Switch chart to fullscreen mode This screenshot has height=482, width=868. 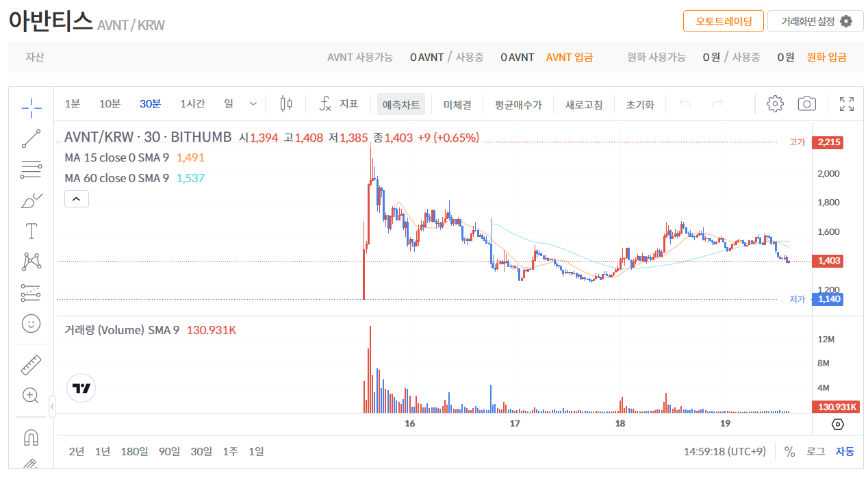pyautogui.click(x=847, y=104)
